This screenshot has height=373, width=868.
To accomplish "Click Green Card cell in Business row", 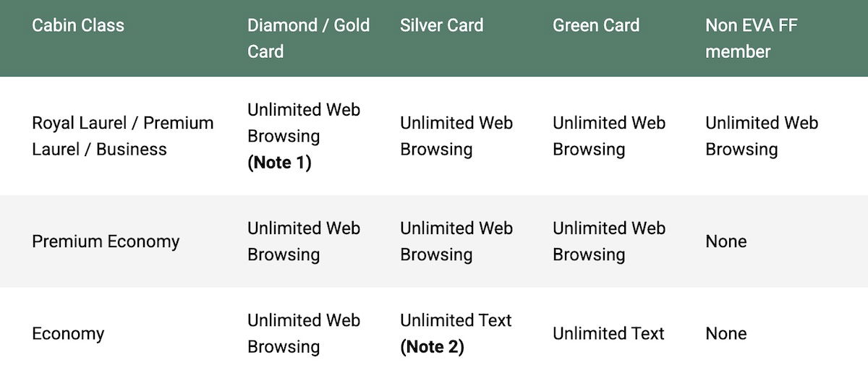I will [x=609, y=136].
